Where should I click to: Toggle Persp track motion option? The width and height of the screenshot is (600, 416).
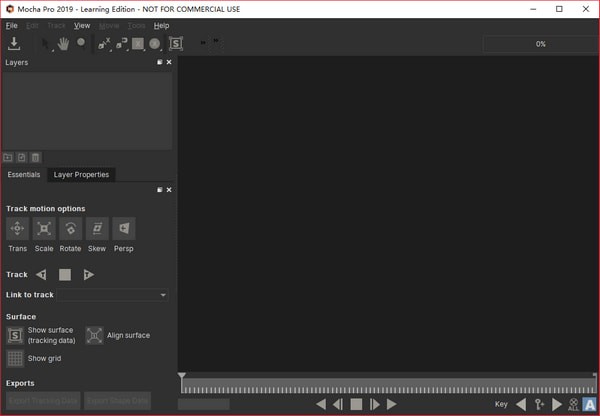(x=124, y=228)
